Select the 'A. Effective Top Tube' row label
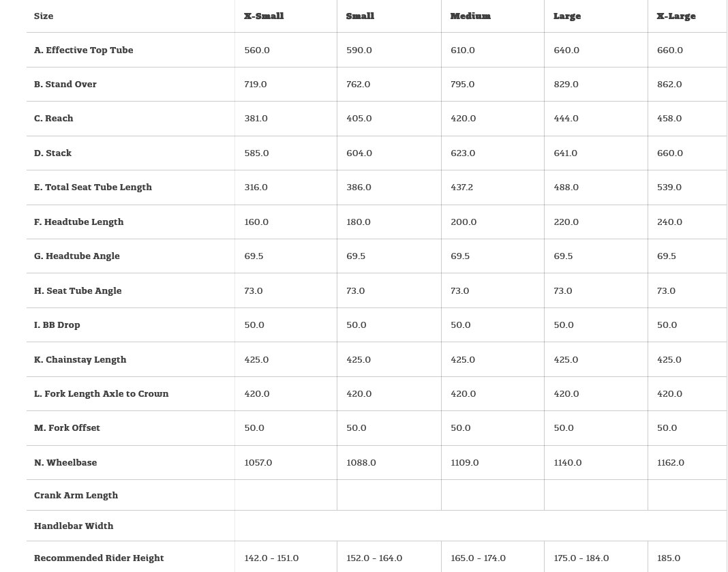Image resolution: width=728 pixels, height=572 pixels. [84, 50]
